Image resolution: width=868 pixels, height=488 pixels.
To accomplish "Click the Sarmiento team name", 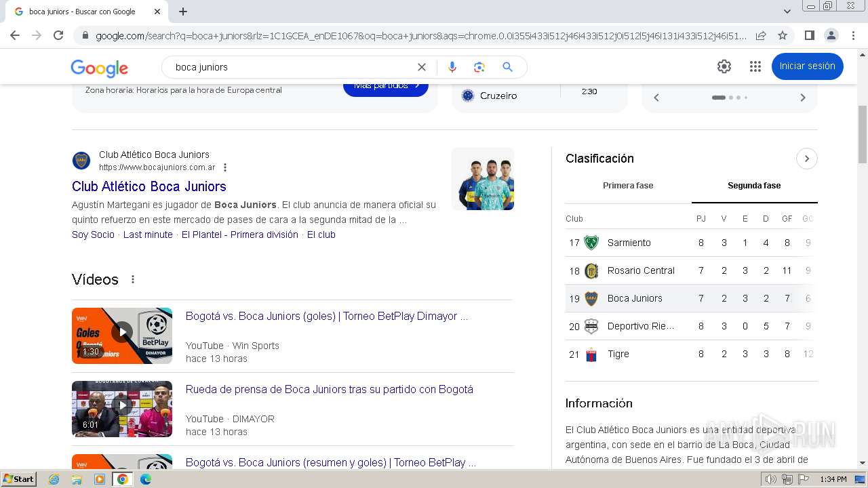I will pyautogui.click(x=629, y=243).
